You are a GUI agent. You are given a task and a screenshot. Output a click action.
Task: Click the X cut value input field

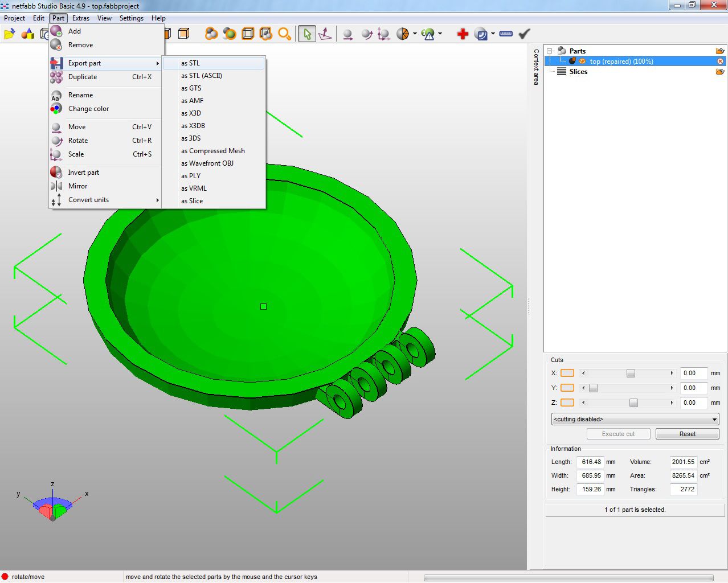click(693, 373)
